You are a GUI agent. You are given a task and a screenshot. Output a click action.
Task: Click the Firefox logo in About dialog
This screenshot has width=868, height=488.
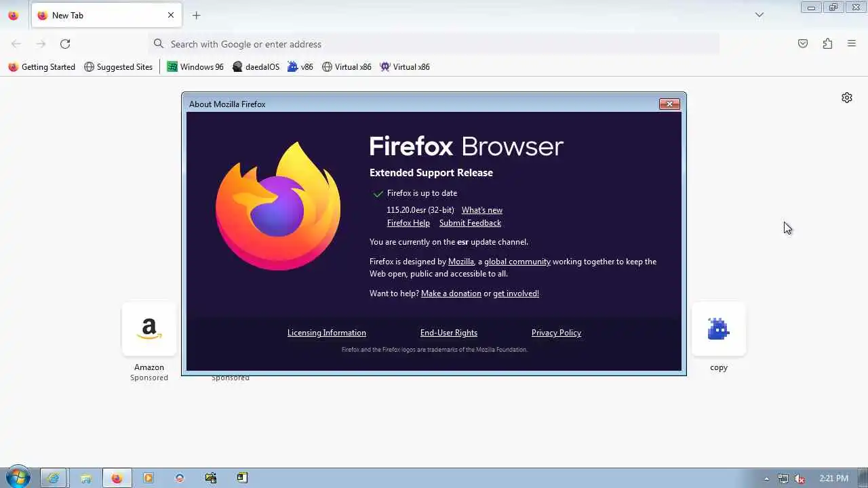(278, 205)
